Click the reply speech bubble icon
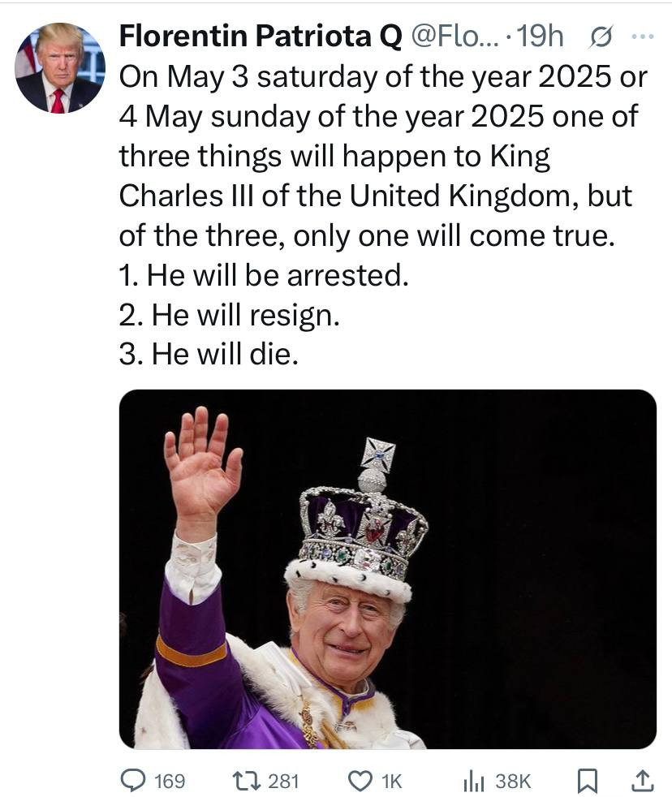This screenshot has height=797, width=672. (132, 781)
